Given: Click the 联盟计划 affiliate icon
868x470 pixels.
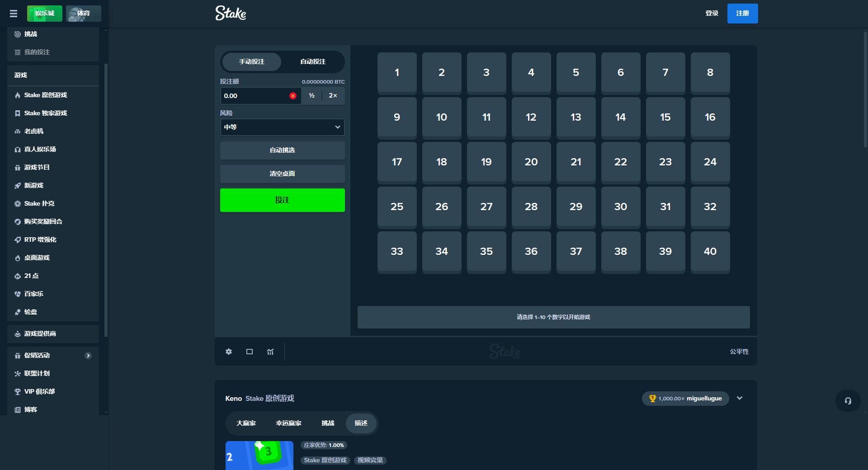Looking at the screenshot, I should [18, 373].
